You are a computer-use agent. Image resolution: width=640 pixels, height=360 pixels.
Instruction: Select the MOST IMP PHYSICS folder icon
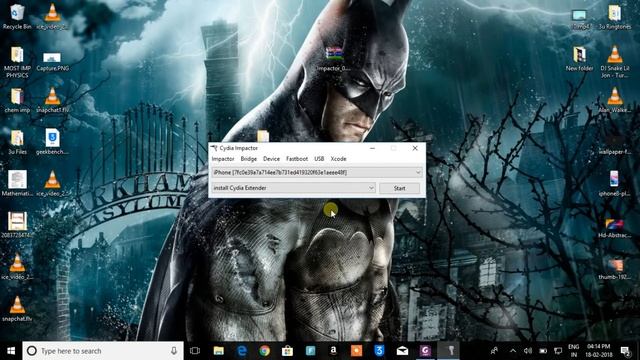tap(17, 62)
